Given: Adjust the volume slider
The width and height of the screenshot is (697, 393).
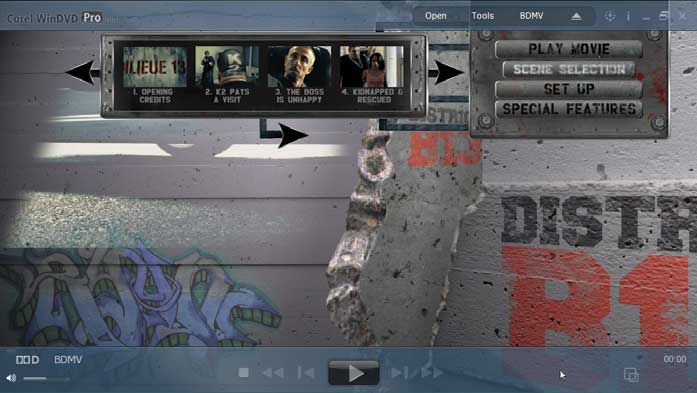Looking at the screenshot, I should tap(46, 378).
